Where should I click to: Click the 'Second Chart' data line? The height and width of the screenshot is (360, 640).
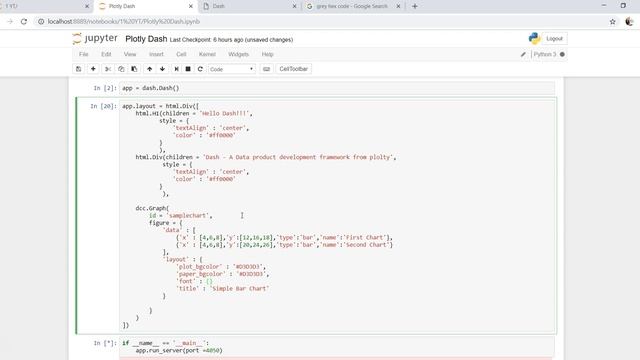tap(284, 245)
